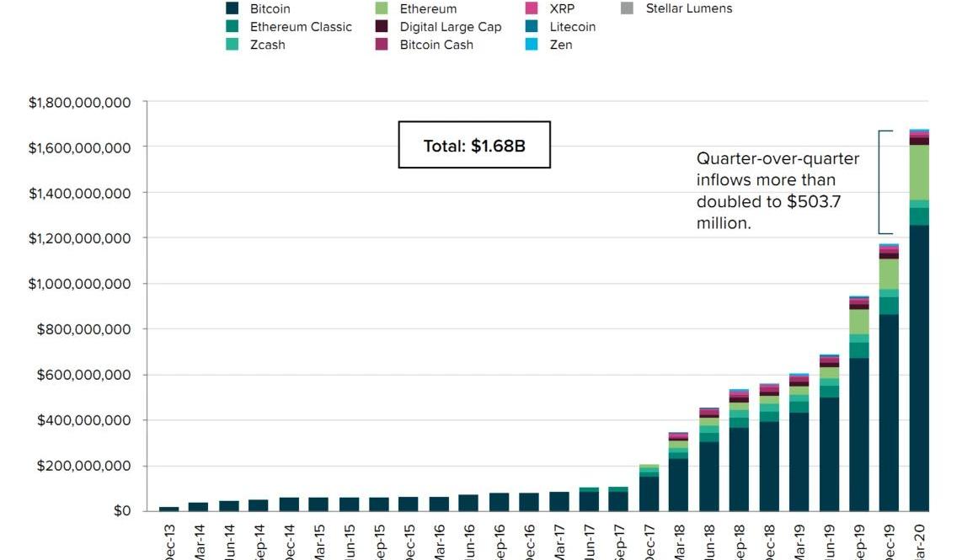Click the Zcash legend label text
Viewport: 978px width, 560px height.
point(267,45)
